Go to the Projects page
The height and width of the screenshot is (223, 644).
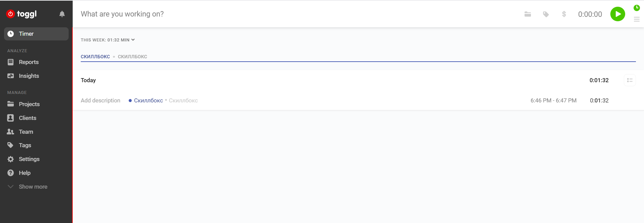coord(29,104)
